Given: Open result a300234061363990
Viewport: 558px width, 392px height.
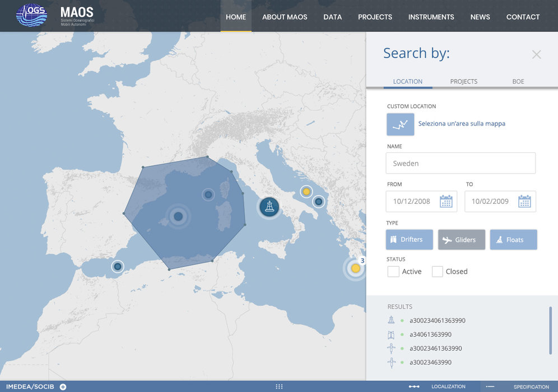Looking at the screenshot, I should coord(437,321).
